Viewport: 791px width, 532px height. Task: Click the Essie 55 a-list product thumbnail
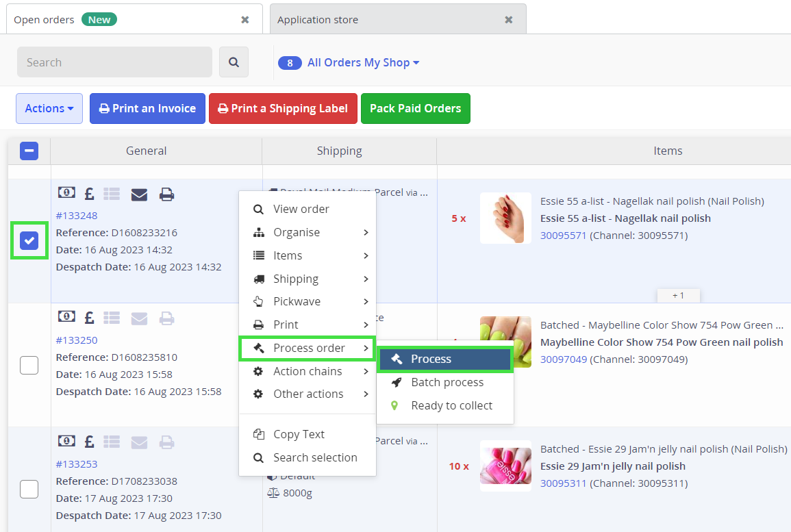click(x=505, y=218)
